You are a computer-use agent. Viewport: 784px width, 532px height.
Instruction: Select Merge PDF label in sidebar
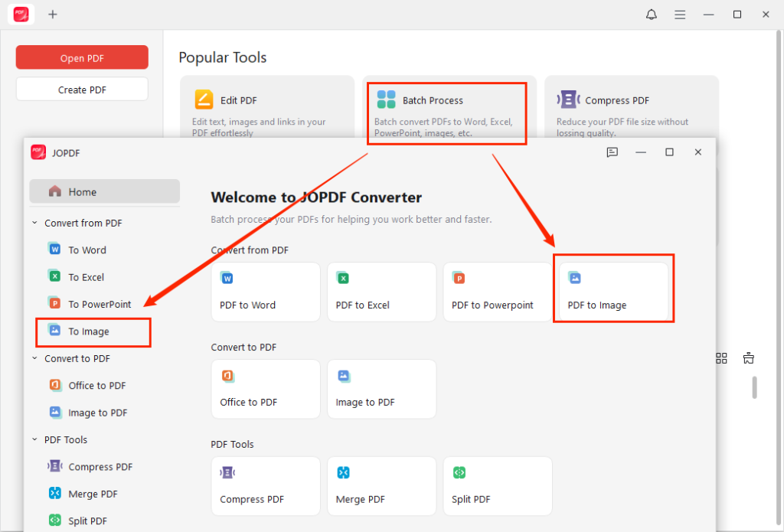click(93, 494)
